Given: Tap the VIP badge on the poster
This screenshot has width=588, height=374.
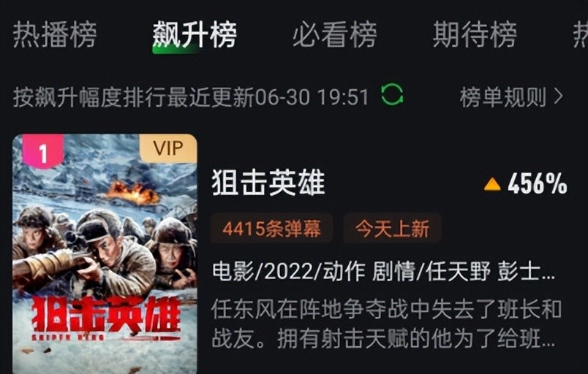Looking at the screenshot, I should (168, 148).
